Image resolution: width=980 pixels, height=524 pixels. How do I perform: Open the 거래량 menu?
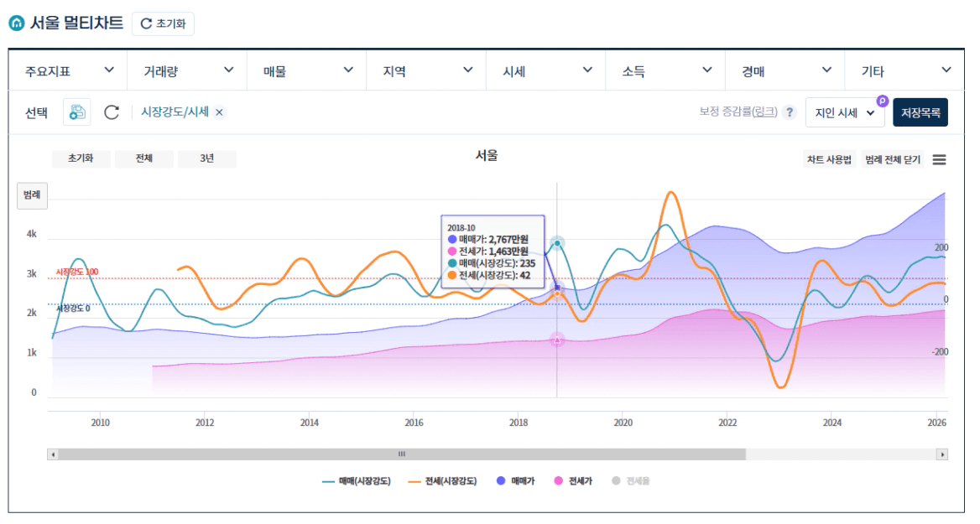point(186,71)
